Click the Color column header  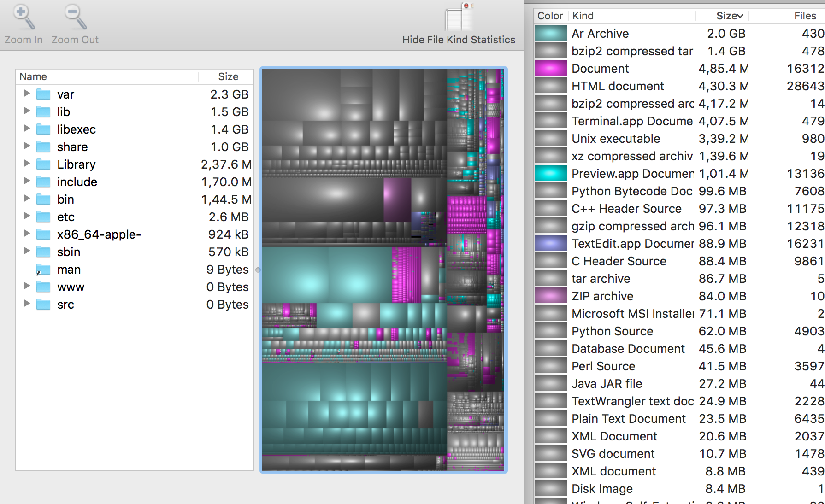[550, 16]
